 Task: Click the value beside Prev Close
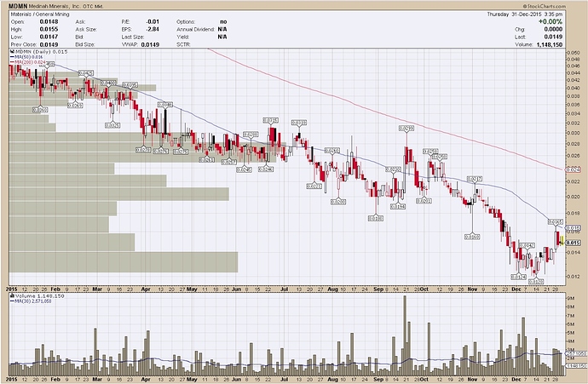pos(49,44)
